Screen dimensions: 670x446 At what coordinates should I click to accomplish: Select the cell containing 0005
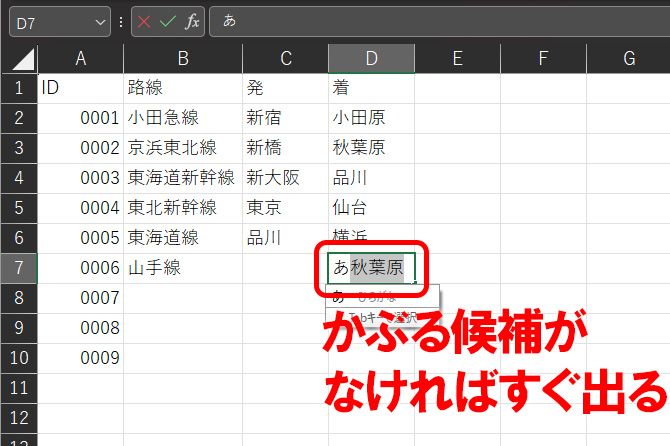coord(80,238)
